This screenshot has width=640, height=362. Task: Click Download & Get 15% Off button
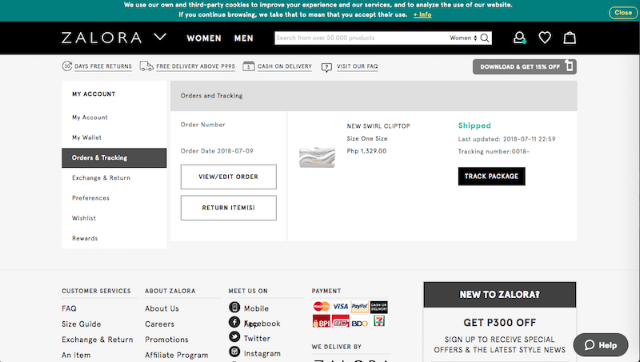point(524,67)
